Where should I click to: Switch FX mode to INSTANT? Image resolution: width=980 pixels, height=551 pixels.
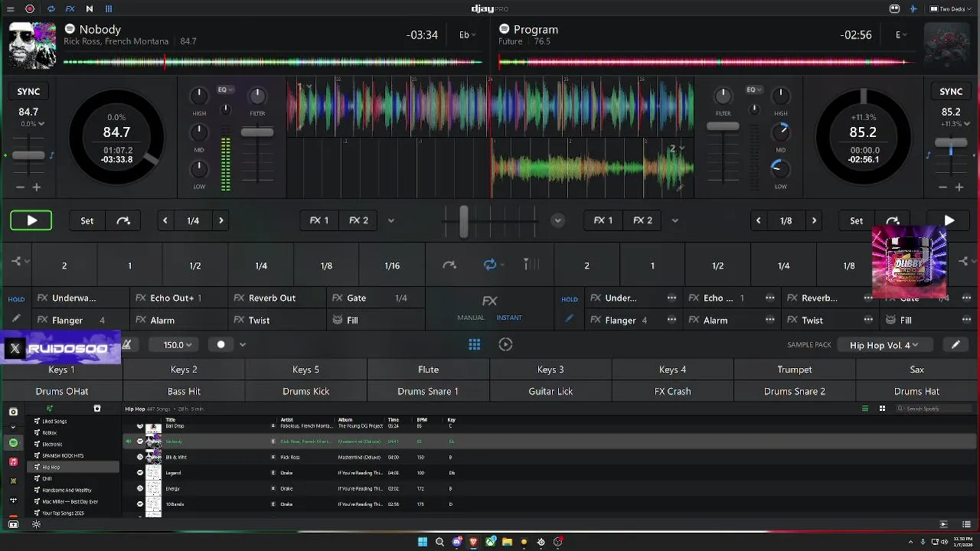coord(509,318)
